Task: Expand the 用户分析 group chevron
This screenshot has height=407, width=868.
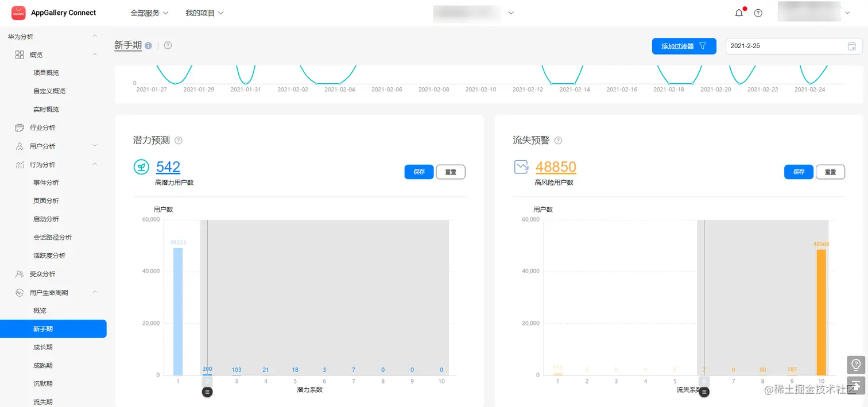Action: [95, 146]
